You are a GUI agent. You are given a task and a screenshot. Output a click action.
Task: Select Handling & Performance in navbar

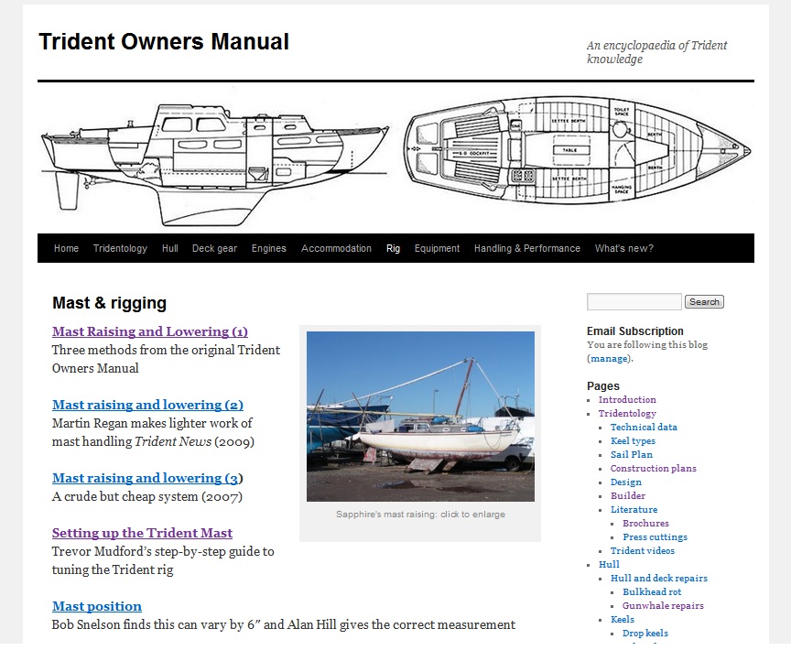point(526,248)
